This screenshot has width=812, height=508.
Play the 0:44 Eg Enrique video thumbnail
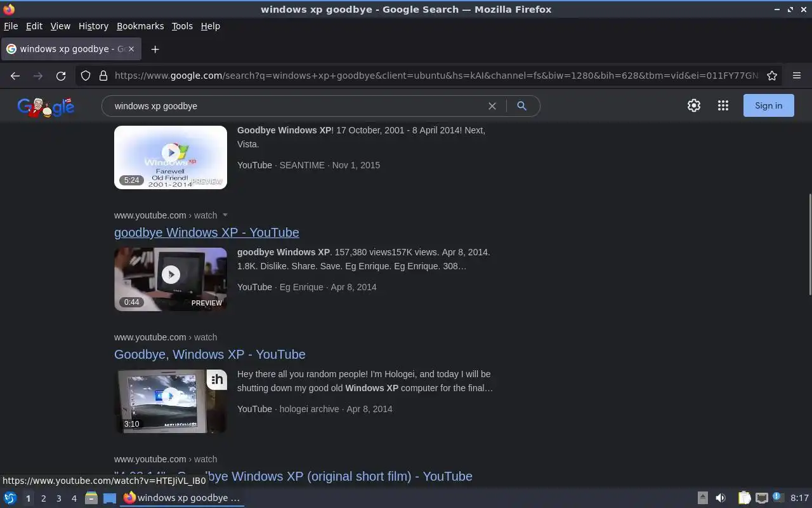tap(171, 279)
